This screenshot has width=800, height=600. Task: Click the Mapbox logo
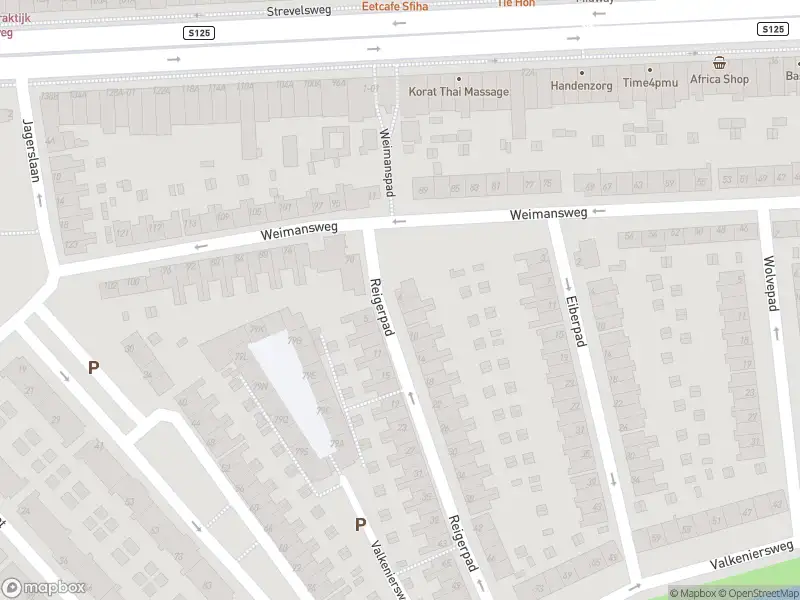43,588
